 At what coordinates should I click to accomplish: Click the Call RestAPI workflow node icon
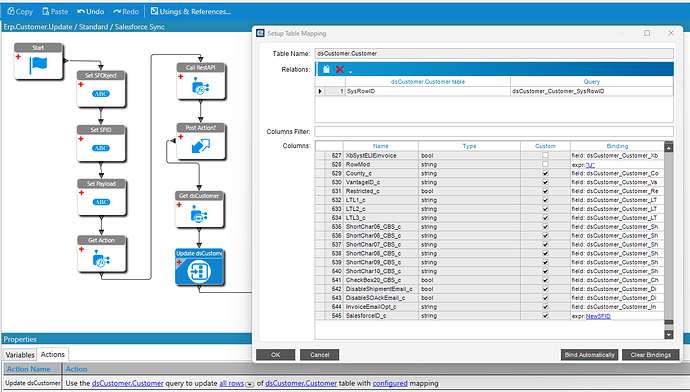(x=200, y=86)
